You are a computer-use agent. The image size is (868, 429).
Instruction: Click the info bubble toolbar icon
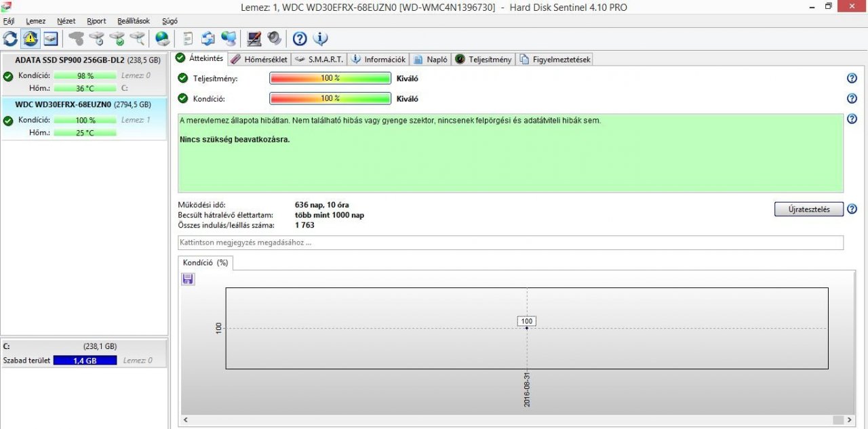(320, 39)
